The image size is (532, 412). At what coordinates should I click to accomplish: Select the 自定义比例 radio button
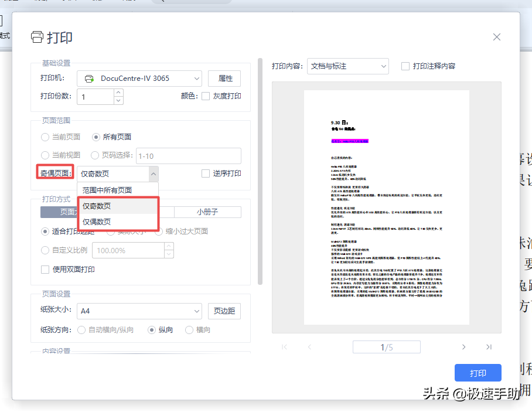45,250
